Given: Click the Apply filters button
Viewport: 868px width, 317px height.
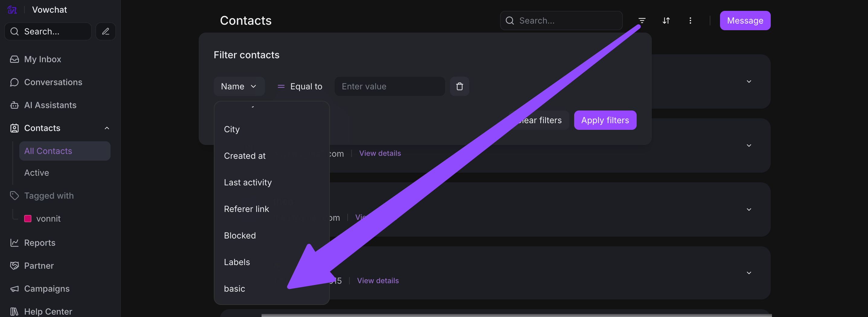Looking at the screenshot, I should (x=605, y=120).
